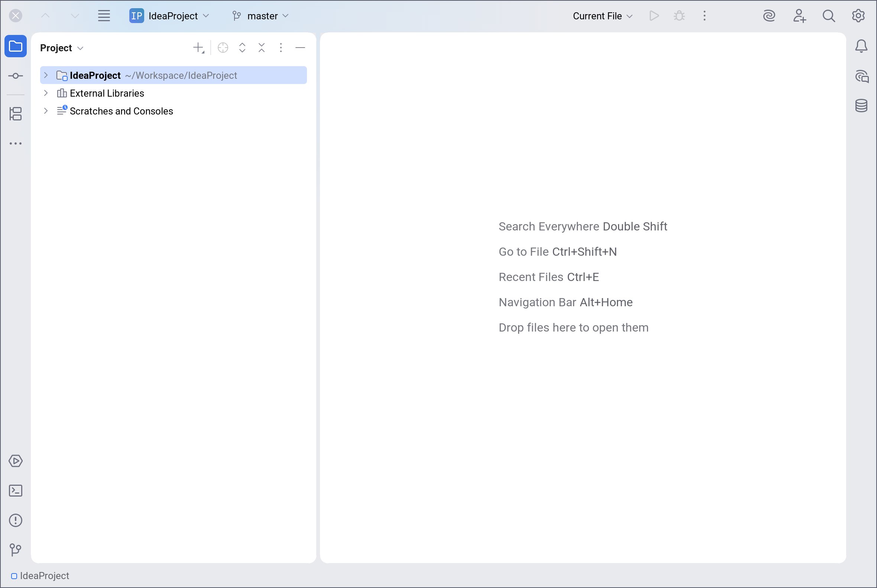This screenshot has height=588, width=877.
Task: Click the Search Everywhere magnifier
Action: (x=829, y=16)
